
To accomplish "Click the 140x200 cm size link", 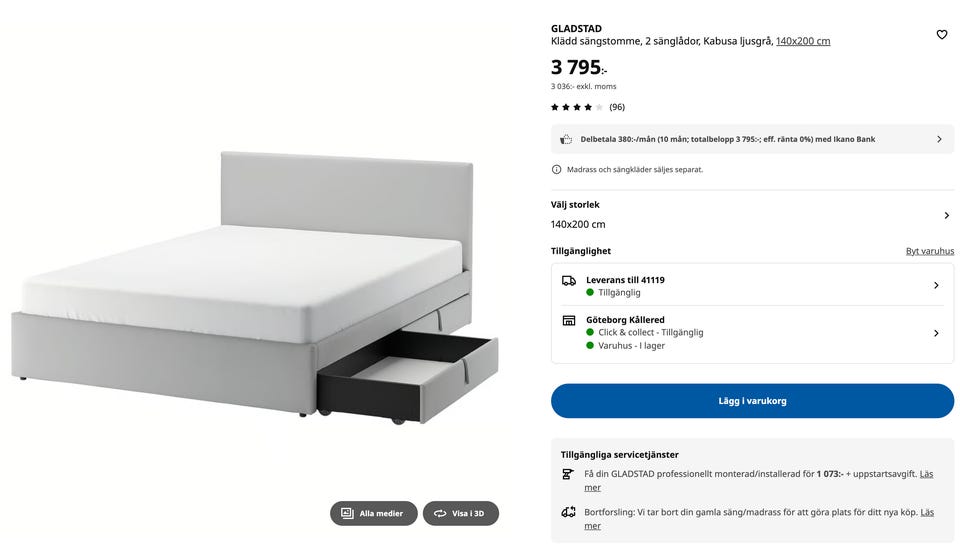I will 803,41.
